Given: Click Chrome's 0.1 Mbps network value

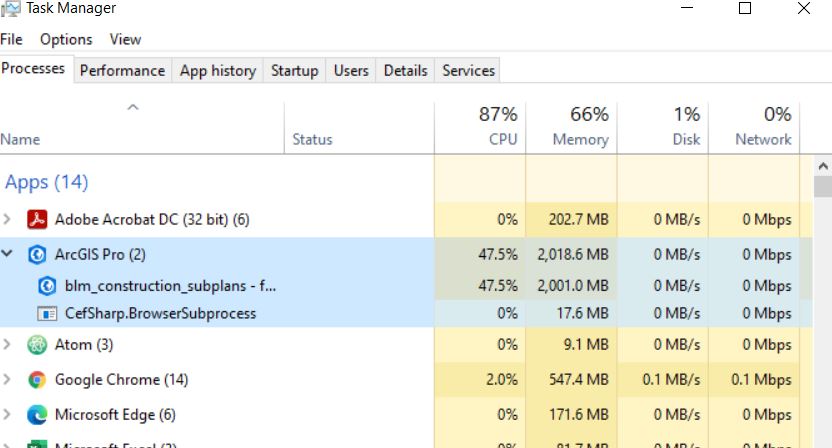Looking at the screenshot, I should click(x=761, y=380).
